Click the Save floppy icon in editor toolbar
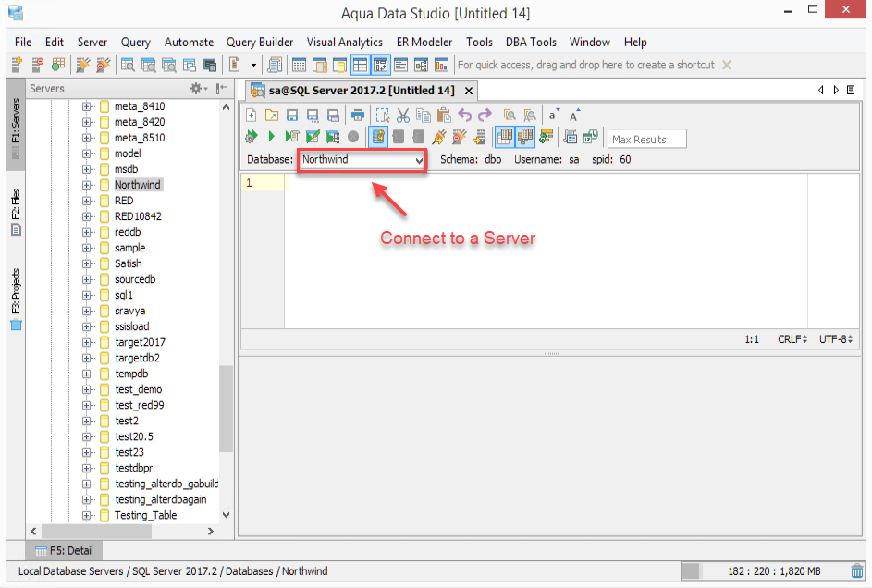This screenshot has width=872, height=588. coord(292,115)
